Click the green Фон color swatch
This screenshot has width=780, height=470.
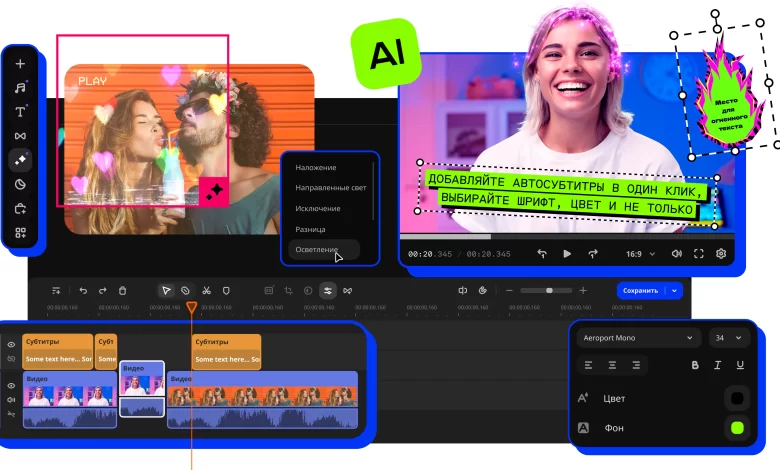click(737, 427)
